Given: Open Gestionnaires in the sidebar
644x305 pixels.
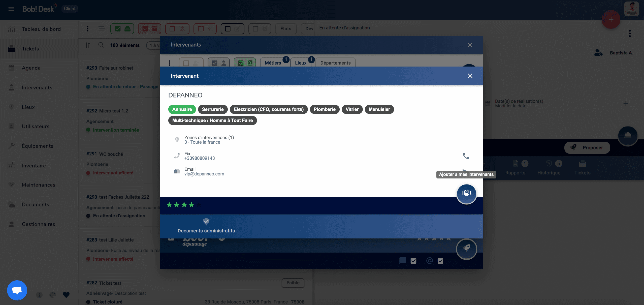Looking at the screenshot, I should click(x=39, y=224).
